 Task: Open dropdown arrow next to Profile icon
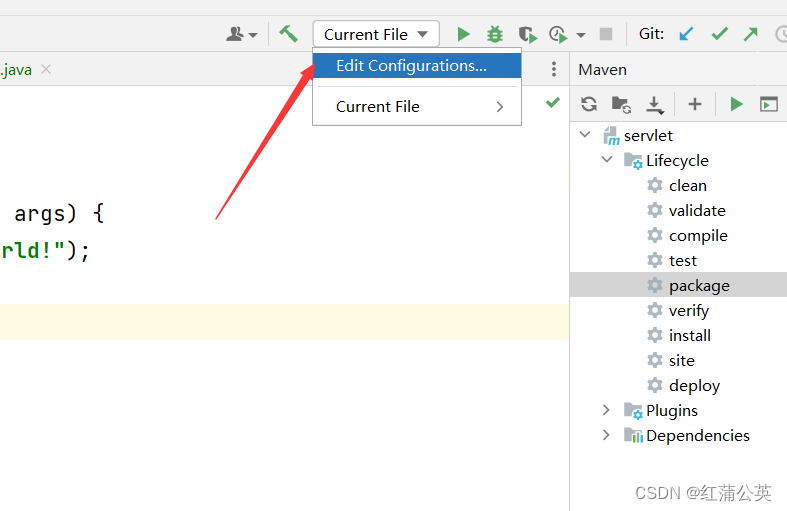click(581, 35)
